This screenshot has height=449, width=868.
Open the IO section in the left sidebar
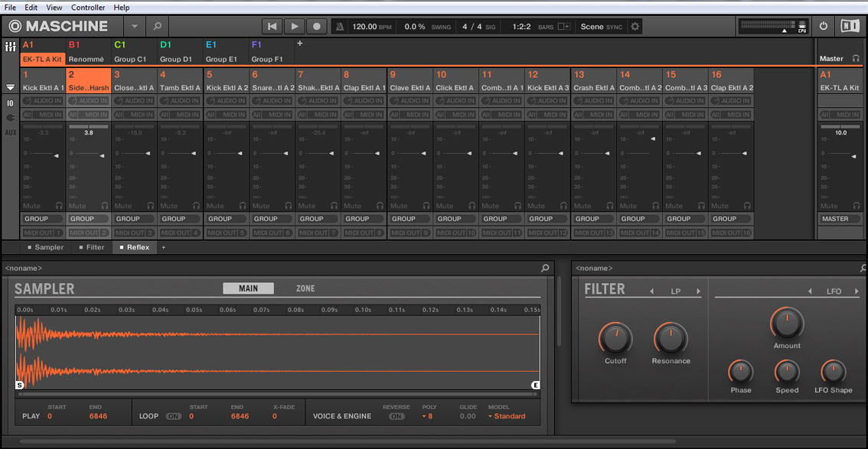point(11,102)
